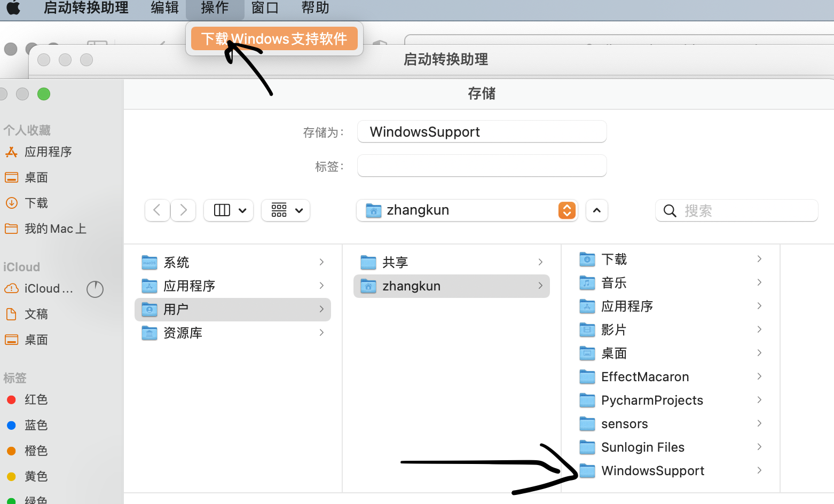
Task: Open the zhangkun location path popup
Action: pyautogui.click(x=467, y=210)
